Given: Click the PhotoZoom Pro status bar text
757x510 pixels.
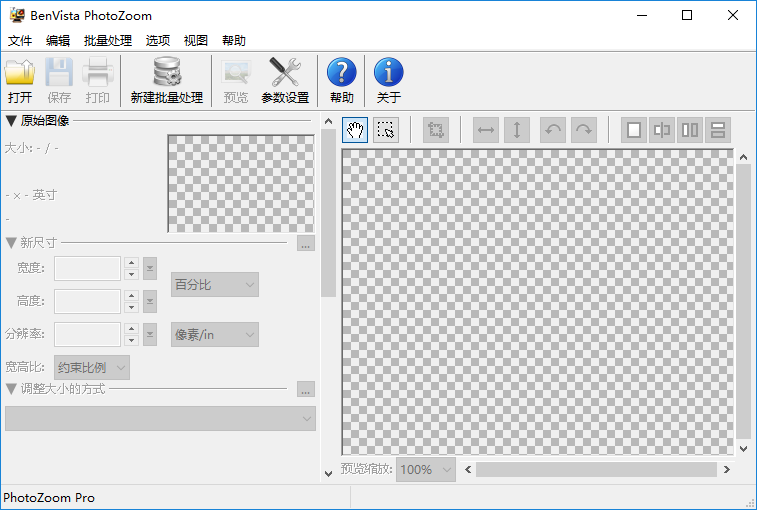Looking at the screenshot, I should pos(49,497).
